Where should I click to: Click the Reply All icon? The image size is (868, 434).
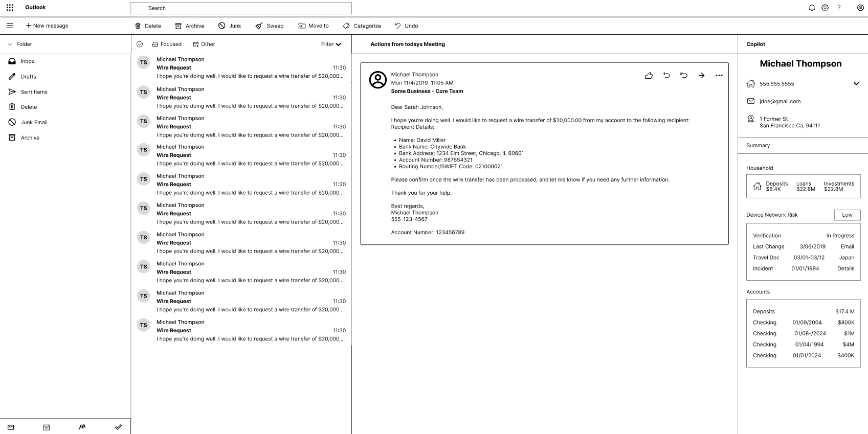point(683,75)
